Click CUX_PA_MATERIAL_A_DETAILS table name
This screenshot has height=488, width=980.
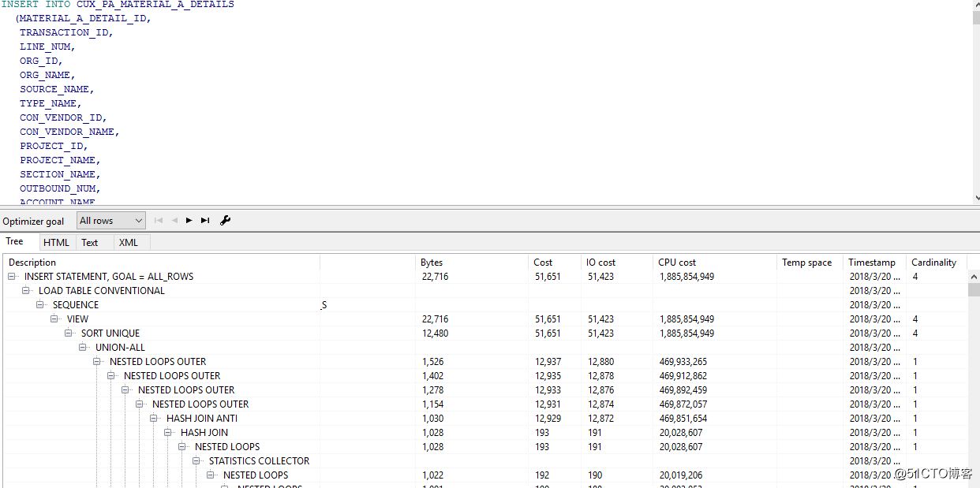pyautogui.click(x=155, y=5)
